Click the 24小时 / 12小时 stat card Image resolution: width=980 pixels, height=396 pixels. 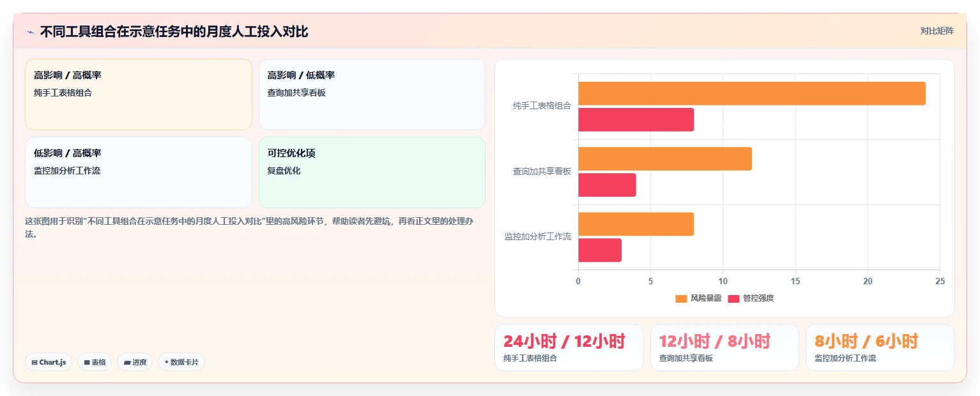[569, 347]
